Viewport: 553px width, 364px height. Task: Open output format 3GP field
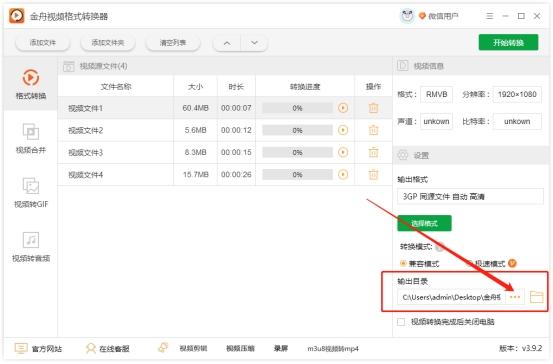point(470,196)
